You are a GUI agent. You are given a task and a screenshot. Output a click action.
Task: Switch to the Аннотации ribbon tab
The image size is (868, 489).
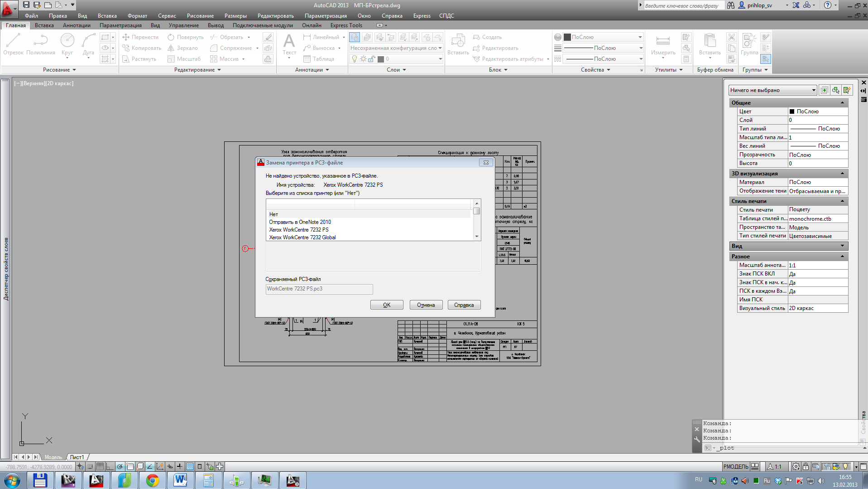(x=77, y=25)
